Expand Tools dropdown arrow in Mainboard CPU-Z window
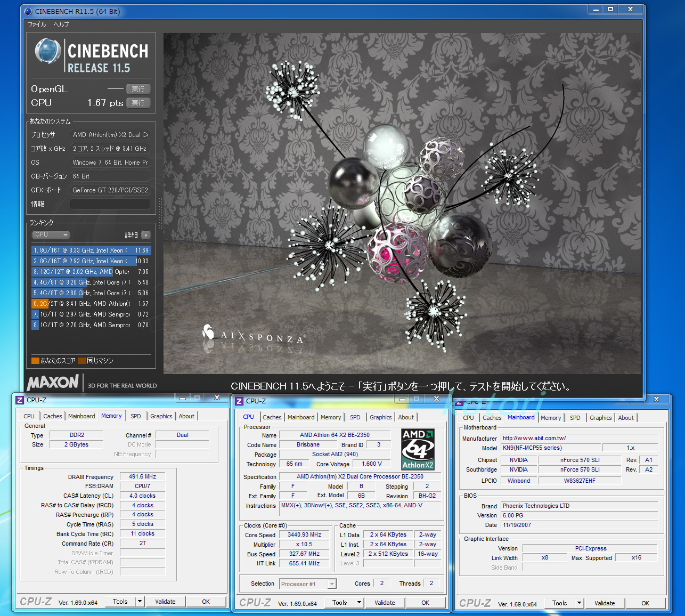 point(580,603)
